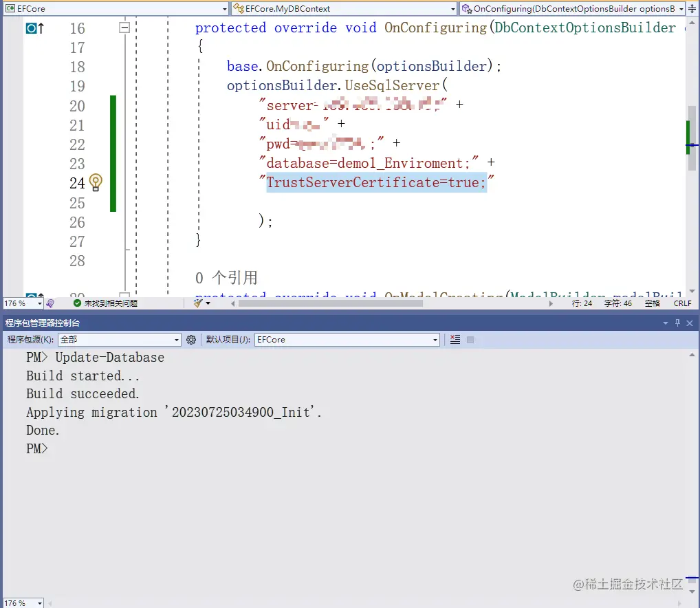Click the 'Build succeeded.' console line

83,393
